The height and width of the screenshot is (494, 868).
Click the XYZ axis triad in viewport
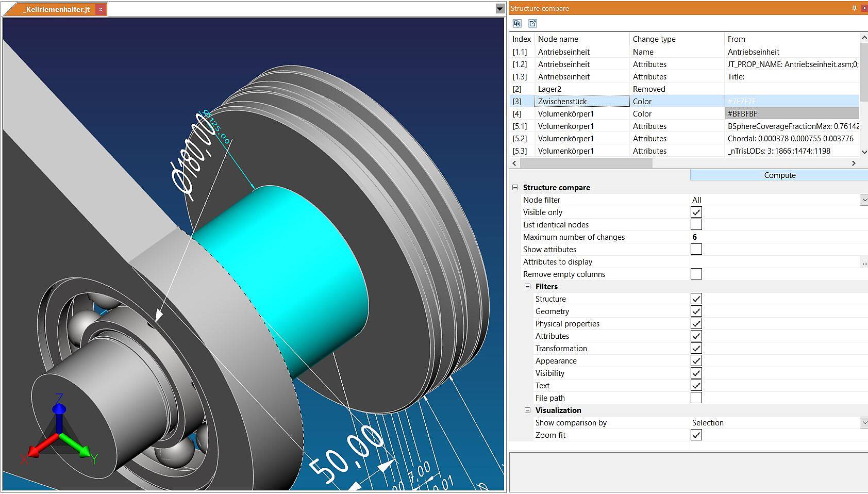pos(59,430)
